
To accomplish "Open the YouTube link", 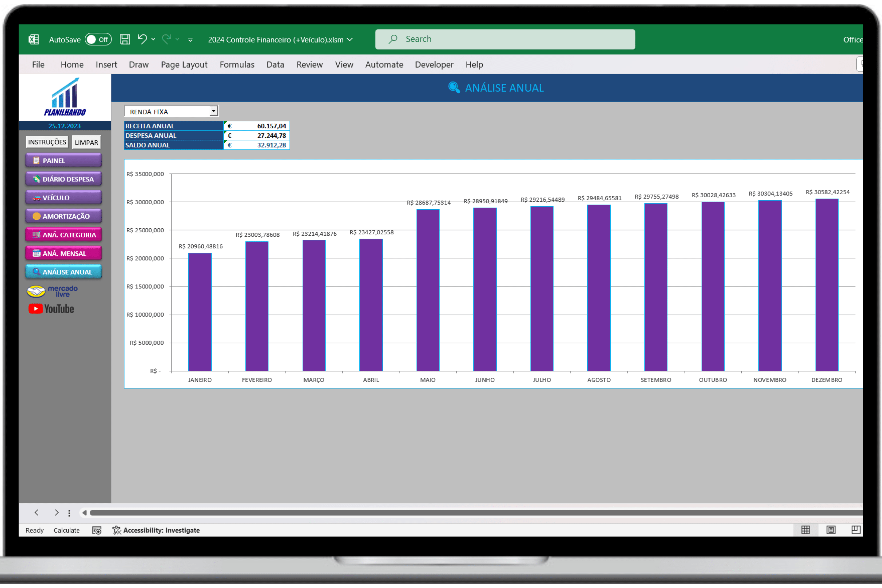I will click(51, 309).
